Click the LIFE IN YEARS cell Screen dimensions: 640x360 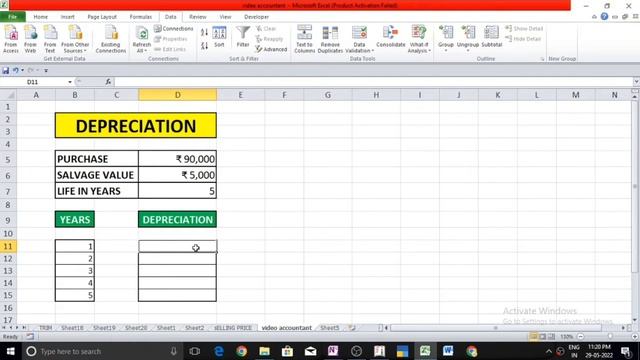click(97, 191)
